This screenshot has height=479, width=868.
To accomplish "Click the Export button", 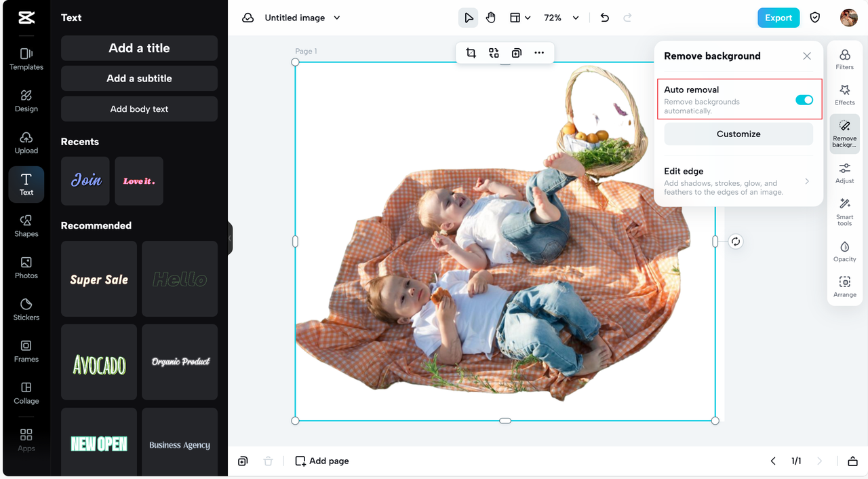I will coord(778,18).
